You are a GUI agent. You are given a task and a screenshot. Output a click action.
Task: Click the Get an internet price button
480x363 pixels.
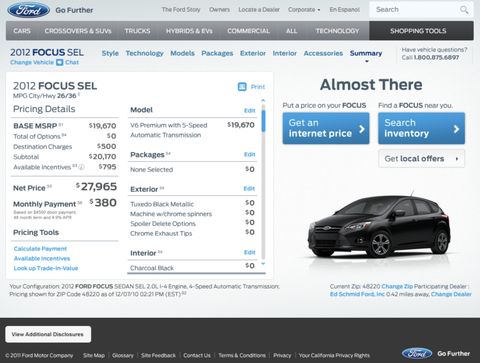[326, 128]
